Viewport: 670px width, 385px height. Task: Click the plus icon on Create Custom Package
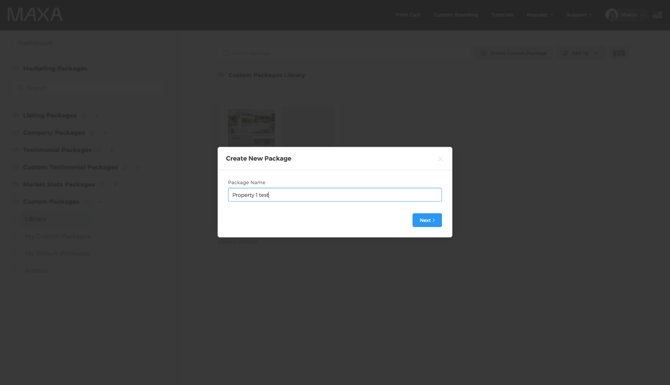(483, 53)
